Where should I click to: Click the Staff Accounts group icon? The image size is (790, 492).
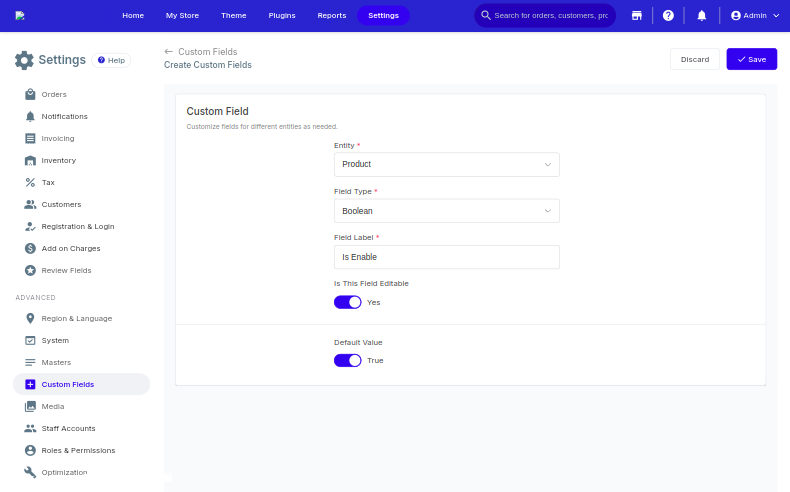pyautogui.click(x=30, y=429)
